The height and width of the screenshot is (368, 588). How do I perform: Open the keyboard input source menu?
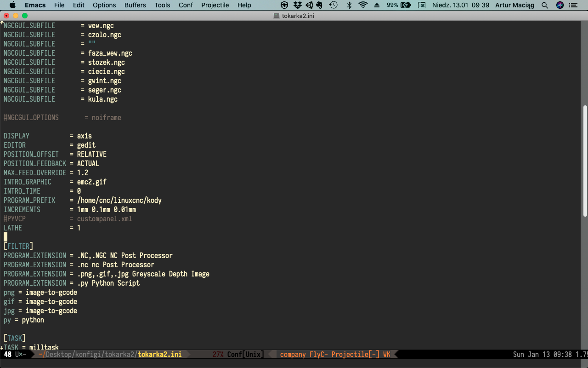pos(421,5)
